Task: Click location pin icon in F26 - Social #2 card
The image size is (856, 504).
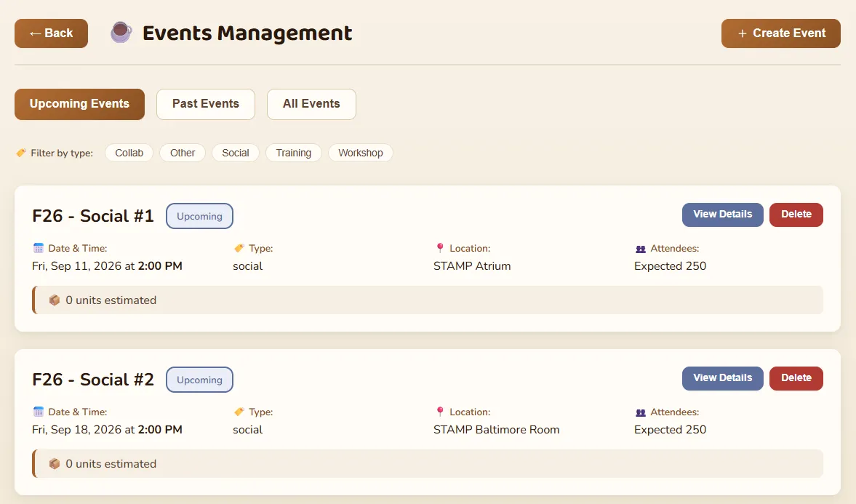Action: click(x=439, y=411)
